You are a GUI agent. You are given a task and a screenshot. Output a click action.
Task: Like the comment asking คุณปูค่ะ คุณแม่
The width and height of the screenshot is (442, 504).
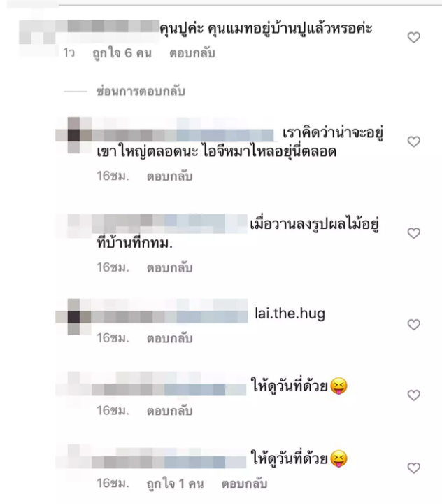click(414, 37)
